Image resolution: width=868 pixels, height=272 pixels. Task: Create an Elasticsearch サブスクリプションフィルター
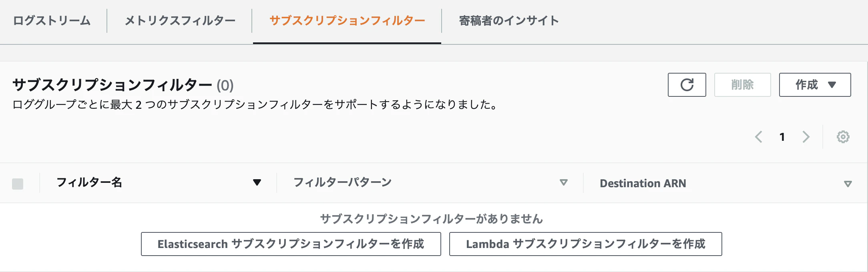[x=290, y=244]
